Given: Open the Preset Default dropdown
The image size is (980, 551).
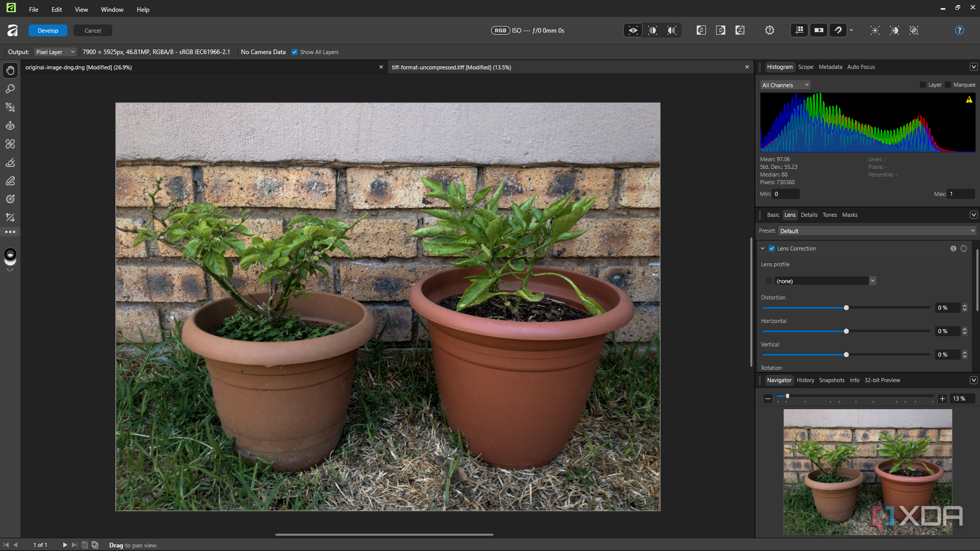Looking at the screenshot, I should pos(877,231).
